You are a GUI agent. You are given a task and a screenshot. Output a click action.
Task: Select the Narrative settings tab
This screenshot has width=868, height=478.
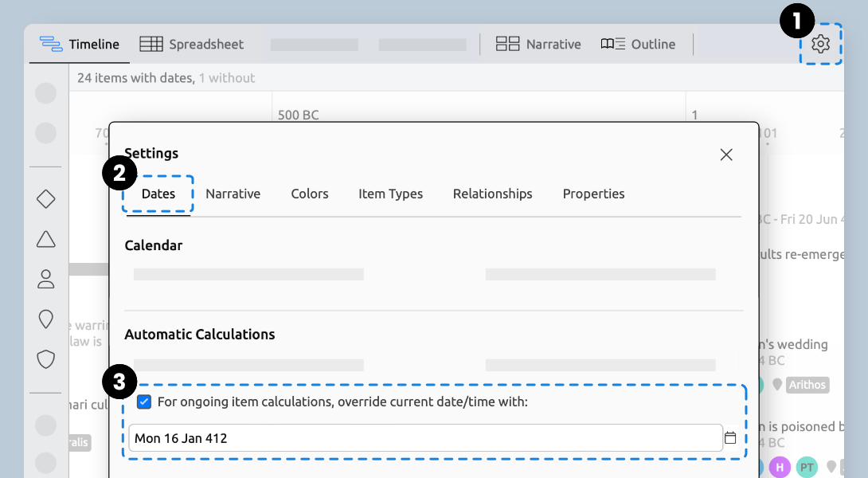(x=233, y=194)
